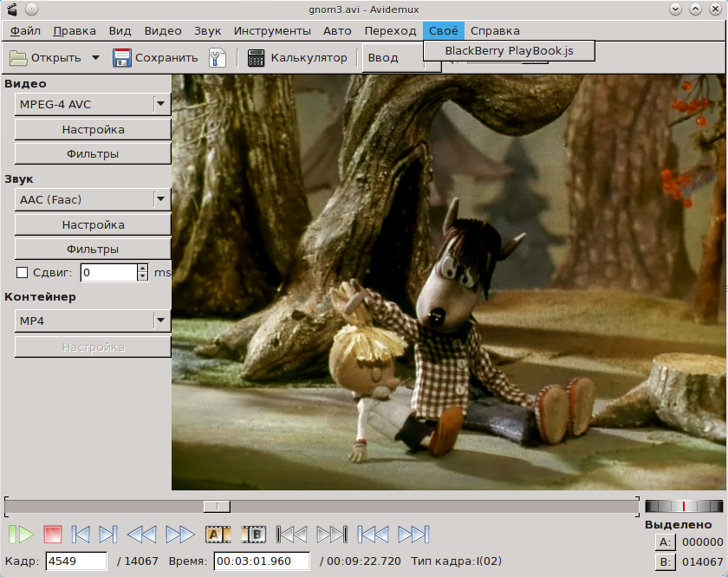Jump to last frame icon
728x577 pixels.
pos(413,535)
